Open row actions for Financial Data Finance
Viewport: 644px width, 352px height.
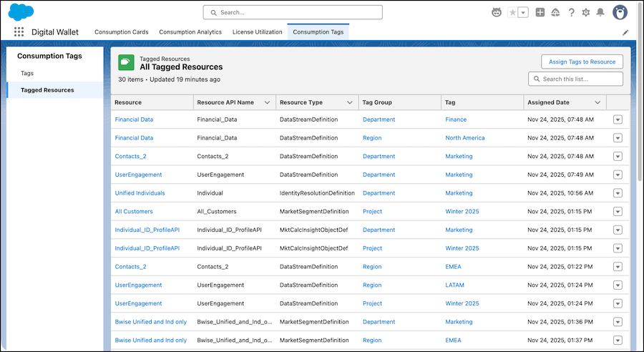point(618,119)
